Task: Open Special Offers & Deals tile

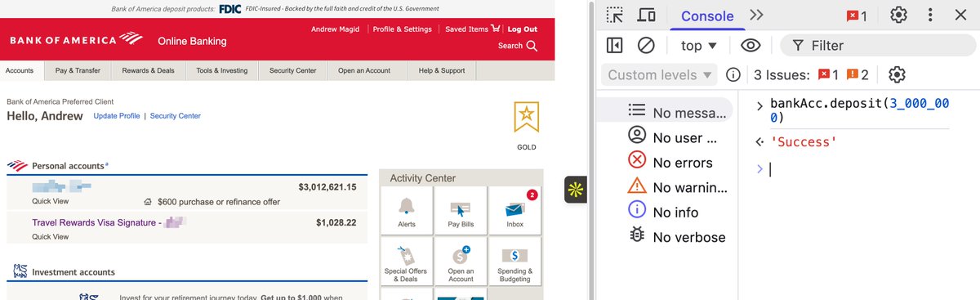Action: [407, 262]
